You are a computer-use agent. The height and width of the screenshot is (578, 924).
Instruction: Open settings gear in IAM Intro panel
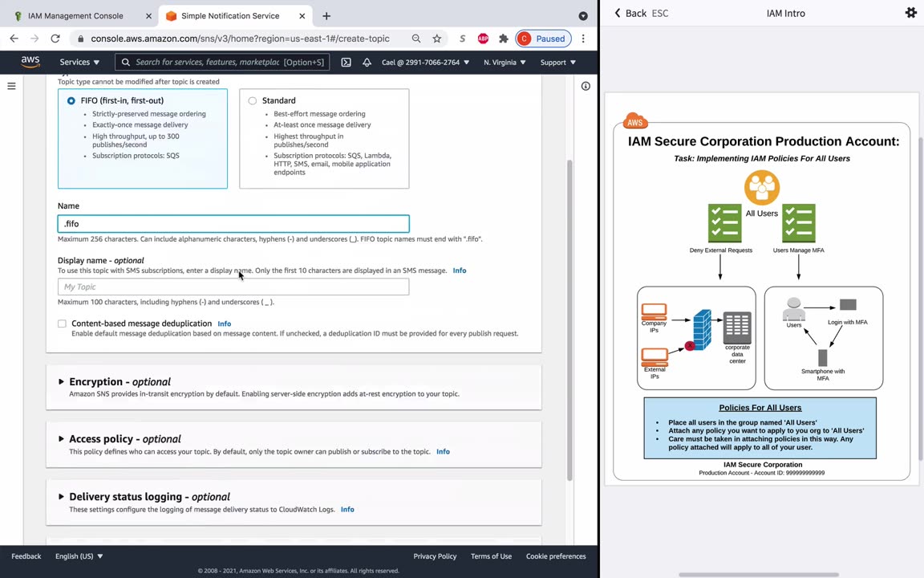(x=910, y=12)
